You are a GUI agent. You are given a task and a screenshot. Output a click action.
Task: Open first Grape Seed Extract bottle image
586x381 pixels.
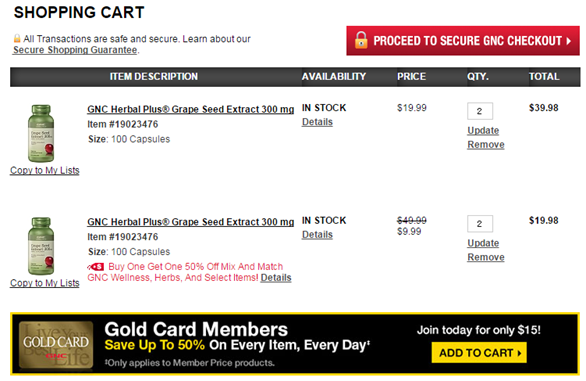(x=41, y=133)
